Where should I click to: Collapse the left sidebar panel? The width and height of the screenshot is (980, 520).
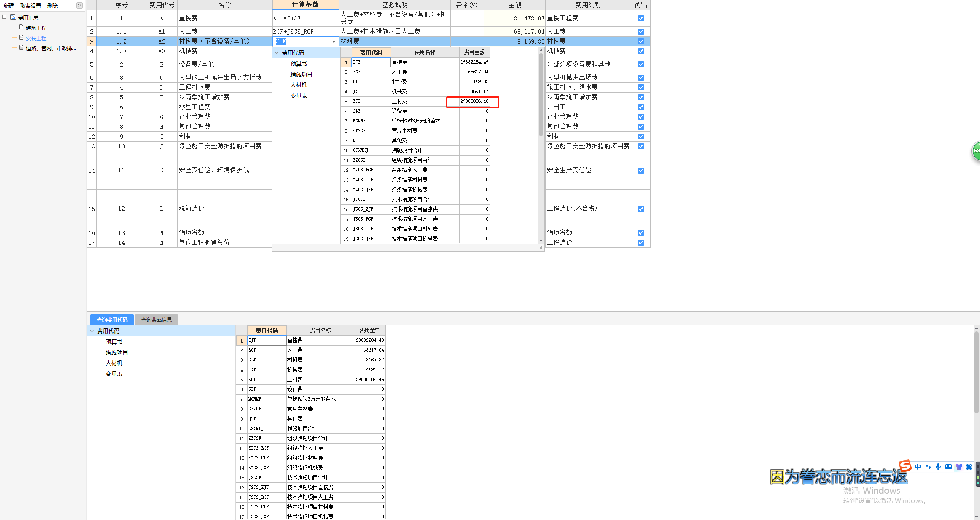[x=80, y=6]
